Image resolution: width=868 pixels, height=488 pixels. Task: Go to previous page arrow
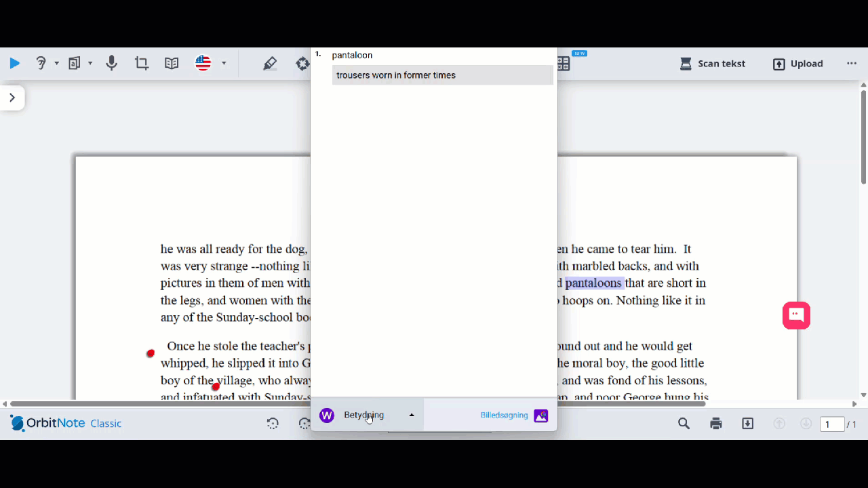(x=780, y=424)
